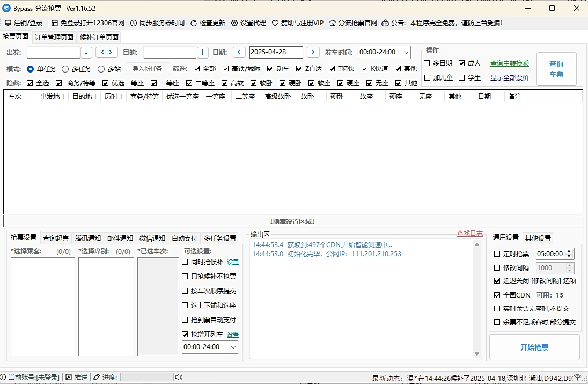Enable the 学生 checkbox
This screenshot has width=588, height=384.
coord(461,77)
